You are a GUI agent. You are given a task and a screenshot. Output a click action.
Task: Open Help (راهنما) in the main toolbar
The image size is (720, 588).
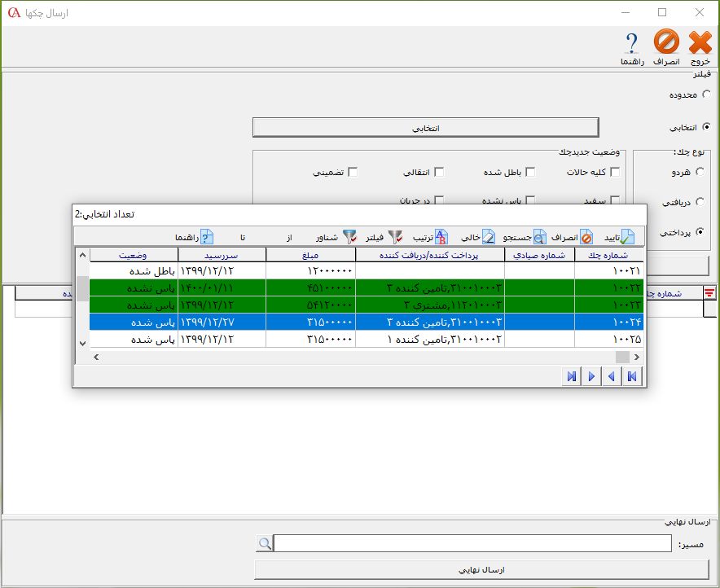(631, 43)
